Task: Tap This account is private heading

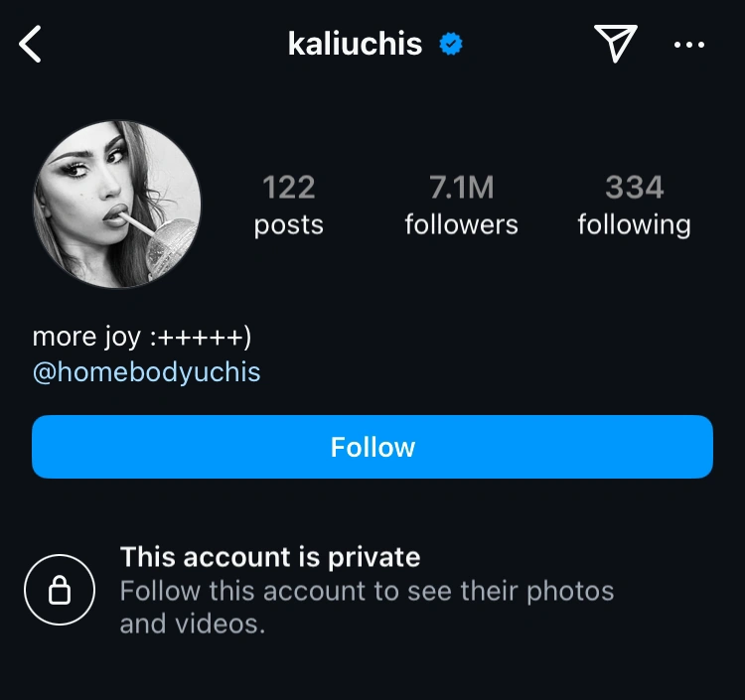Action: (x=270, y=557)
